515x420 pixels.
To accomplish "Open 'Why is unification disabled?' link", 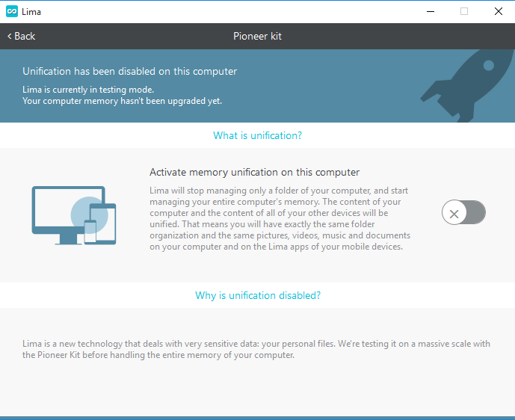I will coord(257,295).
